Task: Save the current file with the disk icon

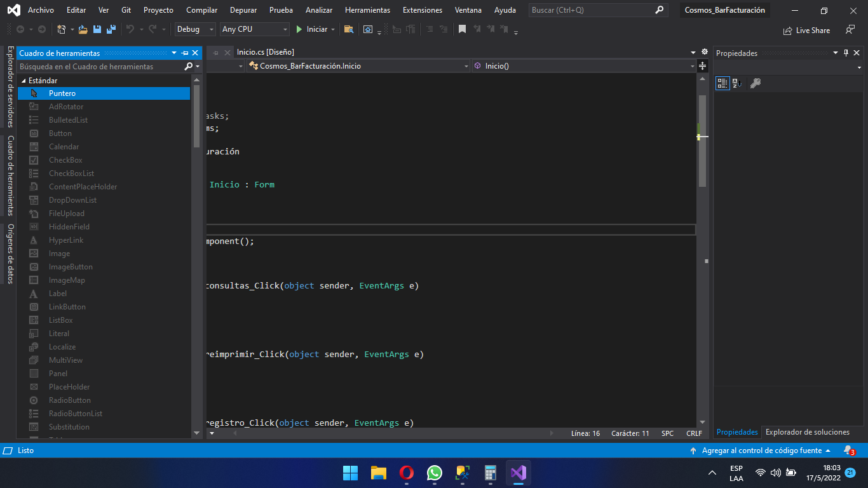Action: 97,29
